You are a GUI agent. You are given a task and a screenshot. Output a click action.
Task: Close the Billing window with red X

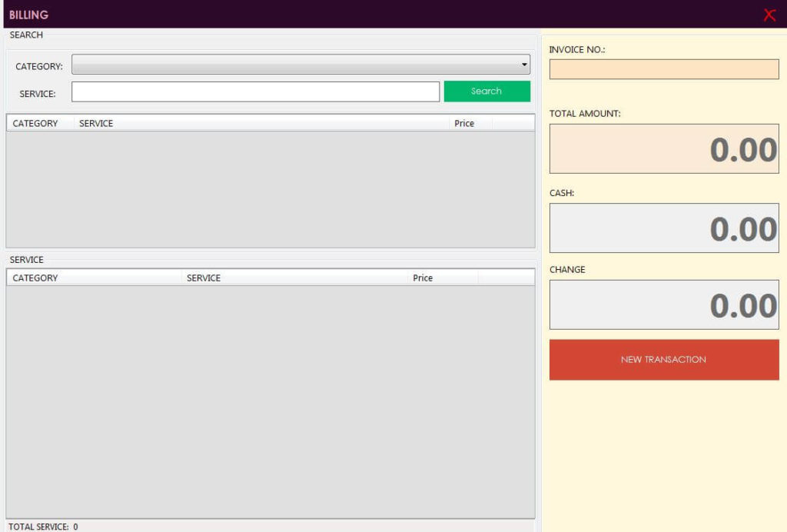[x=769, y=15]
